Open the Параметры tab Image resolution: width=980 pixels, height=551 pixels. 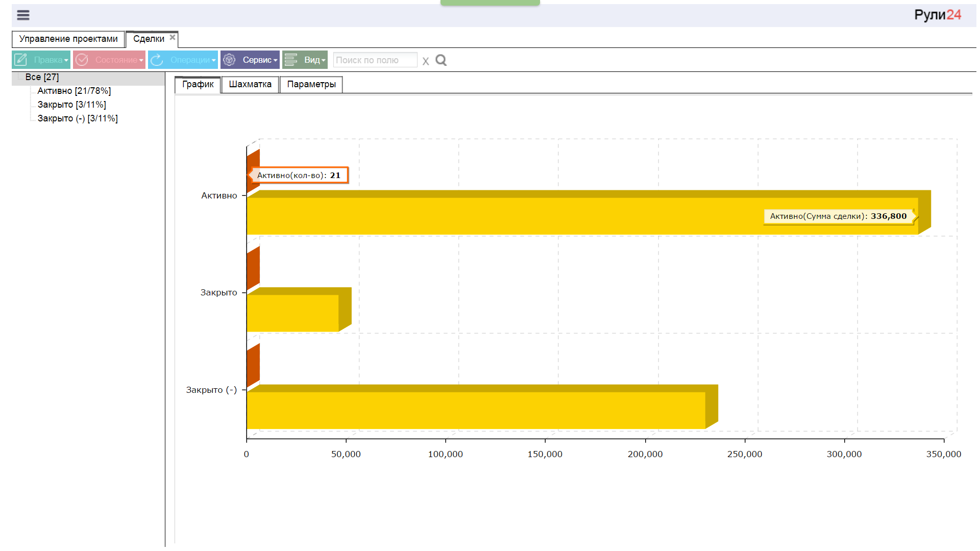coord(311,84)
